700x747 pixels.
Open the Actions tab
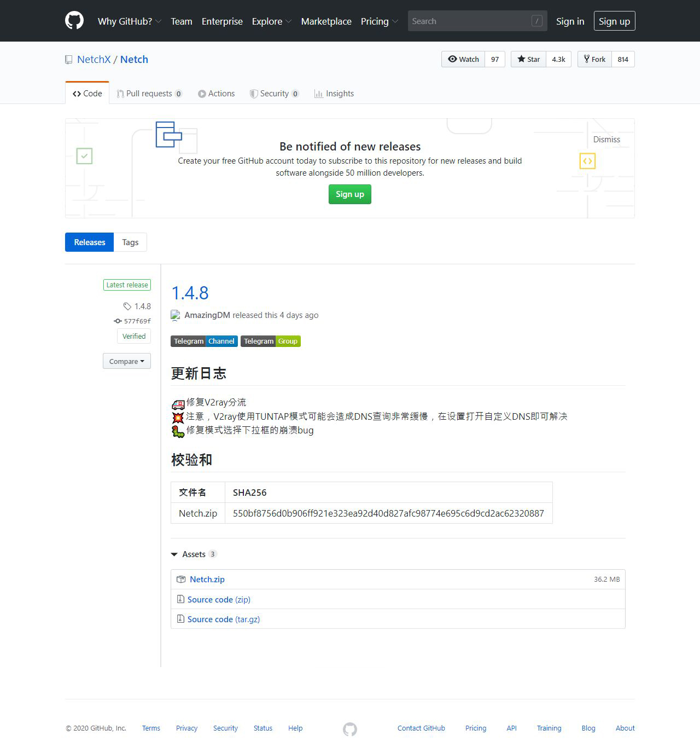pyautogui.click(x=217, y=94)
